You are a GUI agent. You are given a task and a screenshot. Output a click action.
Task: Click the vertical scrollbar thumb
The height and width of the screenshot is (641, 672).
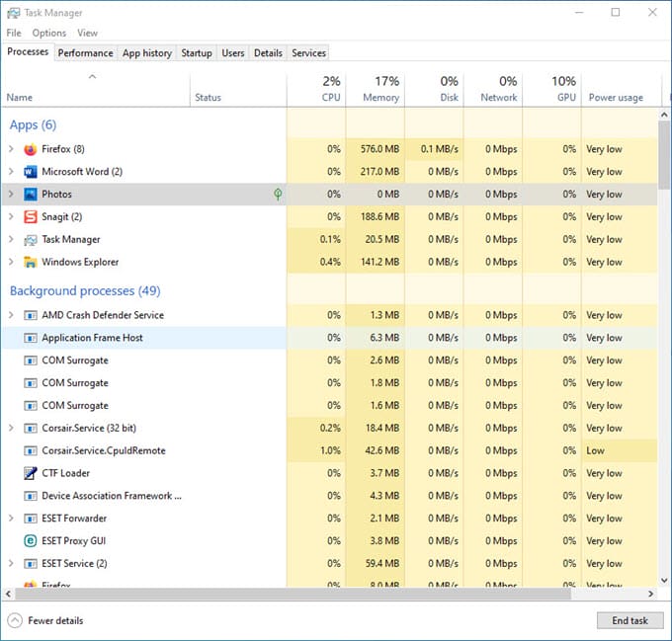[664, 155]
